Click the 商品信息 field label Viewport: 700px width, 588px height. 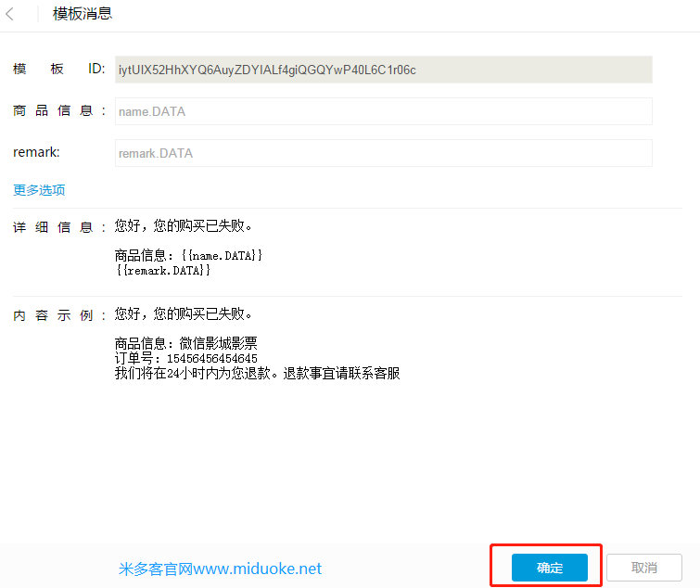(x=58, y=111)
